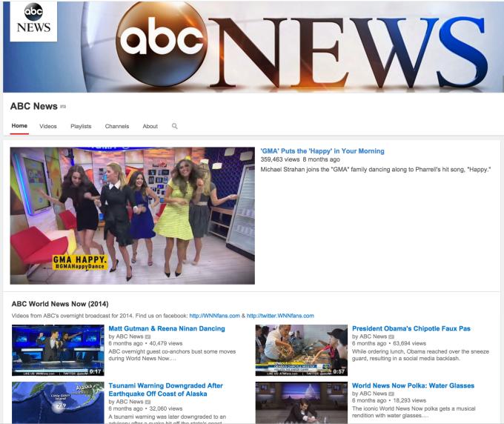Click the ABC News channel avatar logo

(33, 21)
